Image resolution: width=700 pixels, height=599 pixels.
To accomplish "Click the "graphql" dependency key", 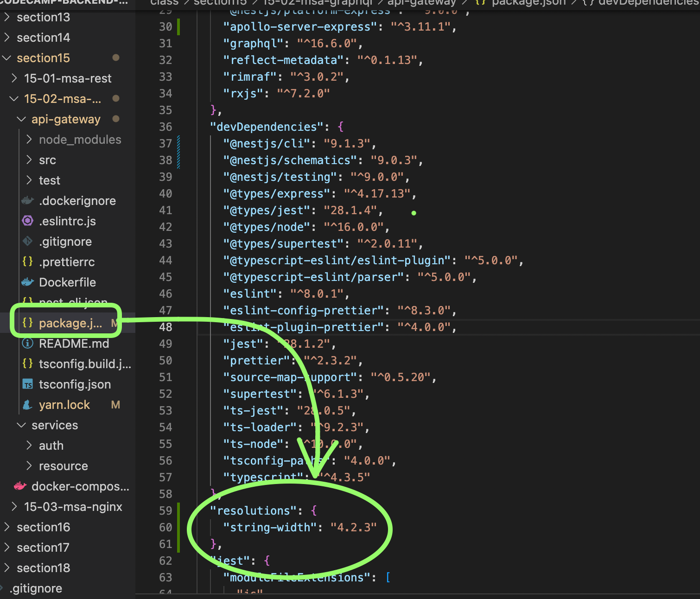I will coord(254,43).
